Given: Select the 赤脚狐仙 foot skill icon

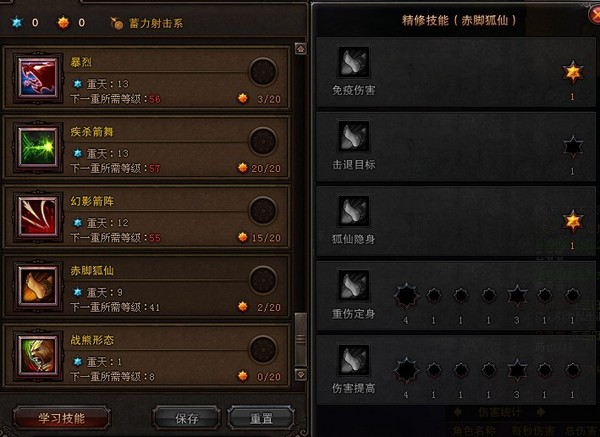Looking at the screenshot, I should (38, 286).
